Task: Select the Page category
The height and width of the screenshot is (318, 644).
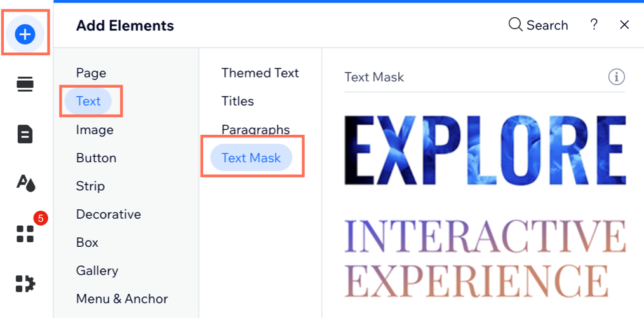Action: pyautogui.click(x=91, y=73)
